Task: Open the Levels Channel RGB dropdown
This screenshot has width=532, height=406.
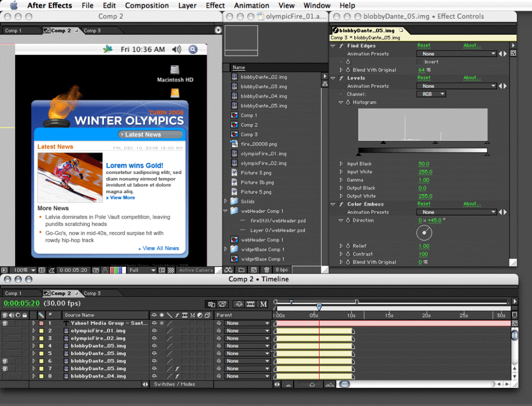Action: point(431,94)
